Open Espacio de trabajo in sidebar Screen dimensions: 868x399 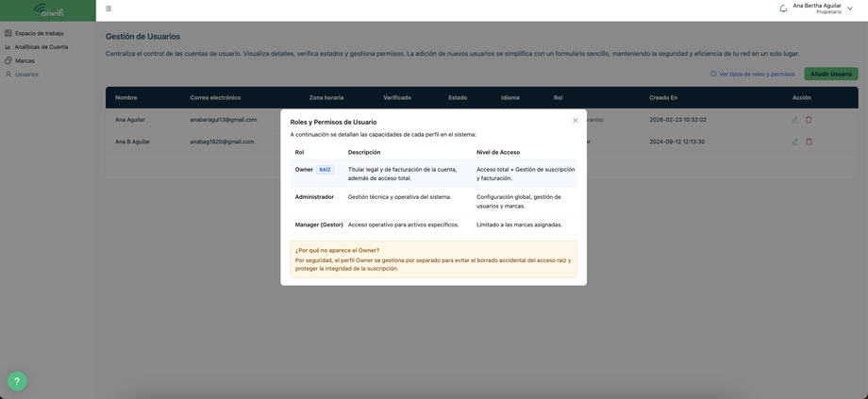[39, 33]
